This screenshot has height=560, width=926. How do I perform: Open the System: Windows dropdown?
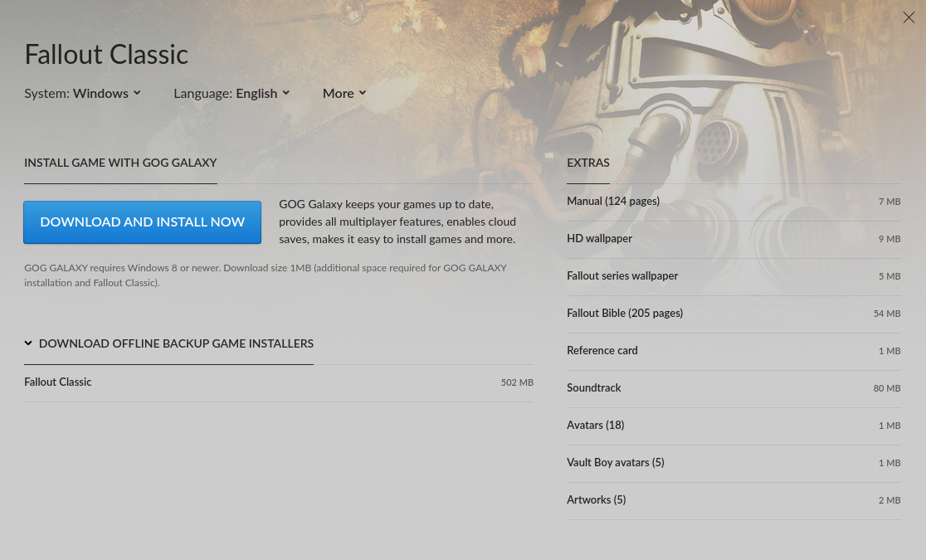pyautogui.click(x=83, y=93)
